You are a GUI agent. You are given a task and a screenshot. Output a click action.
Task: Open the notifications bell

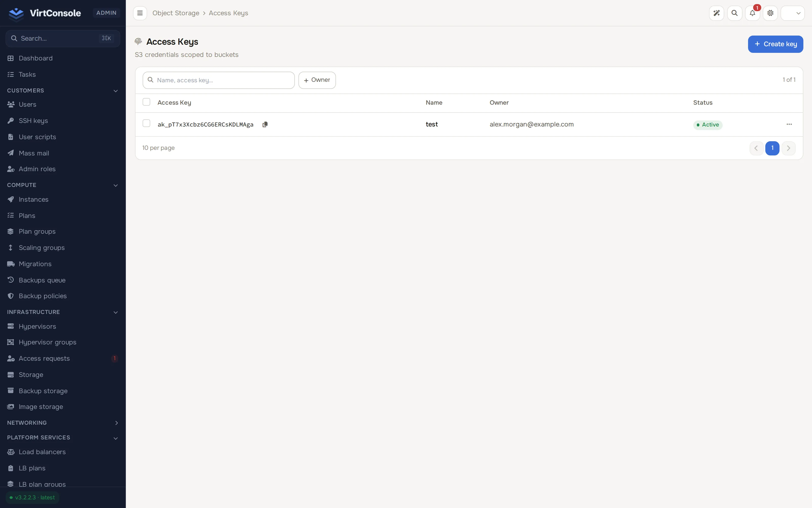point(752,13)
